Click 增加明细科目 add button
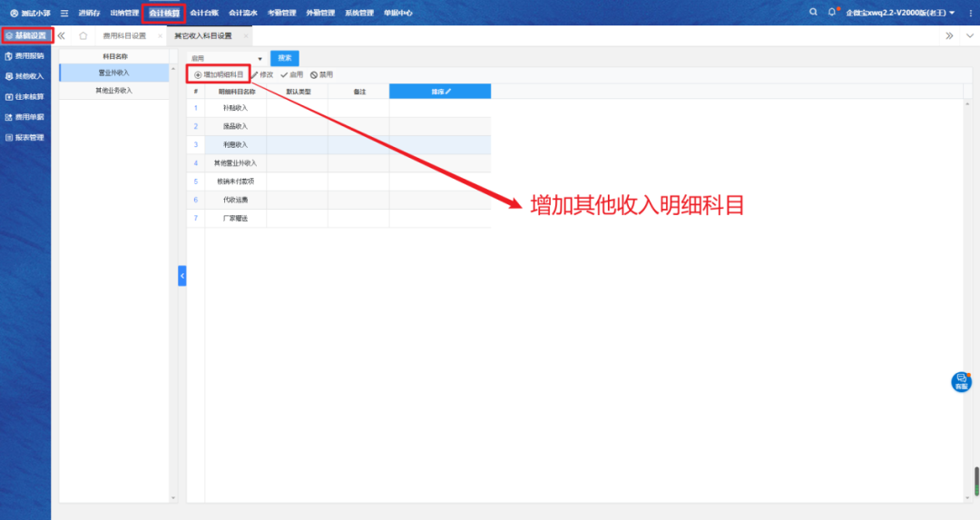Image resolution: width=980 pixels, height=520 pixels. (219, 74)
